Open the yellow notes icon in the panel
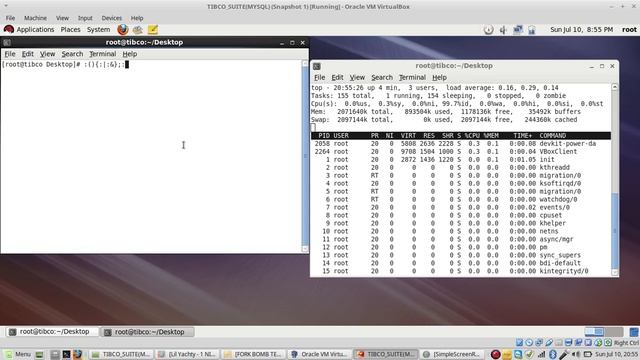The image size is (640, 360). click(153, 29)
